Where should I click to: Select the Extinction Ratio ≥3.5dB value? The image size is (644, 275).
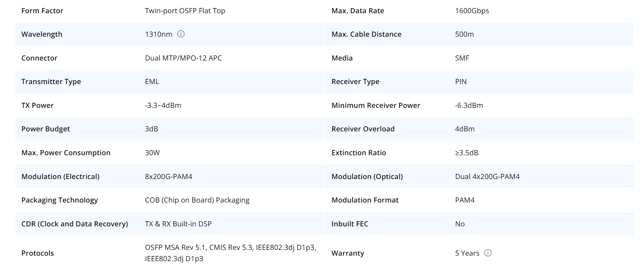pyautogui.click(x=467, y=153)
